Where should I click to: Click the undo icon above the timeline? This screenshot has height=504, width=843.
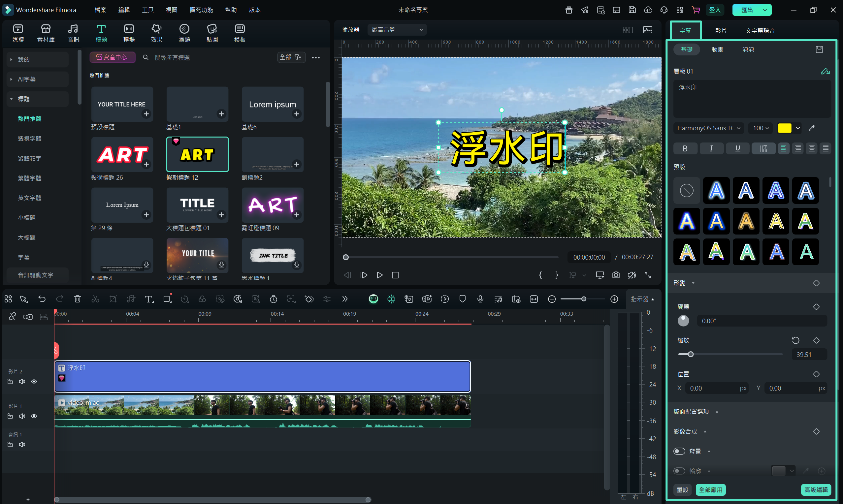pyautogui.click(x=42, y=299)
